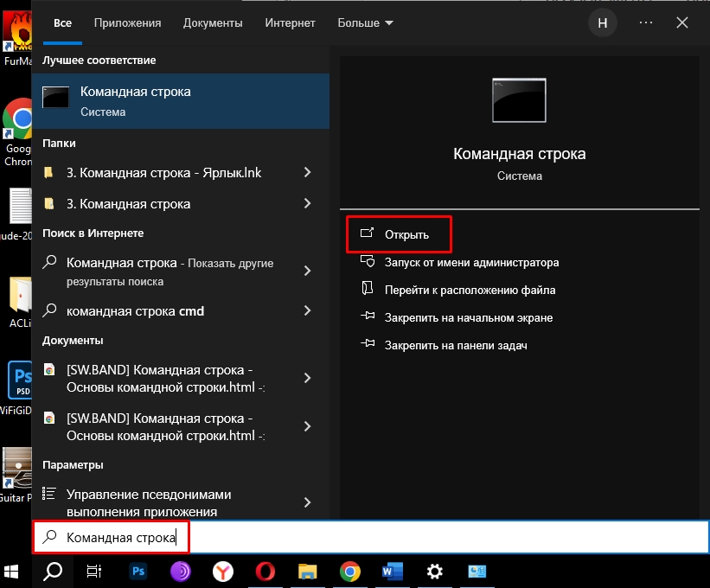Click 'Открыть' to open Command Prompt
The height and width of the screenshot is (588, 710).
[x=406, y=235]
